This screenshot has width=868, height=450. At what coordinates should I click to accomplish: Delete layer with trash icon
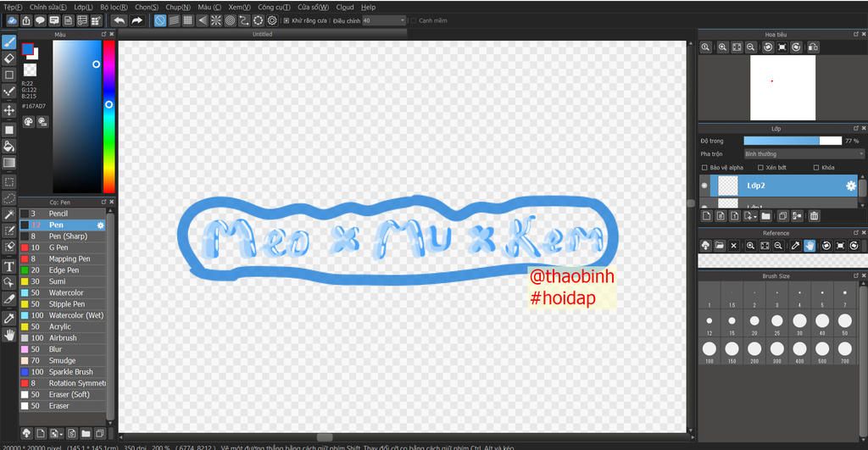pyautogui.click(x=814, y=216)
